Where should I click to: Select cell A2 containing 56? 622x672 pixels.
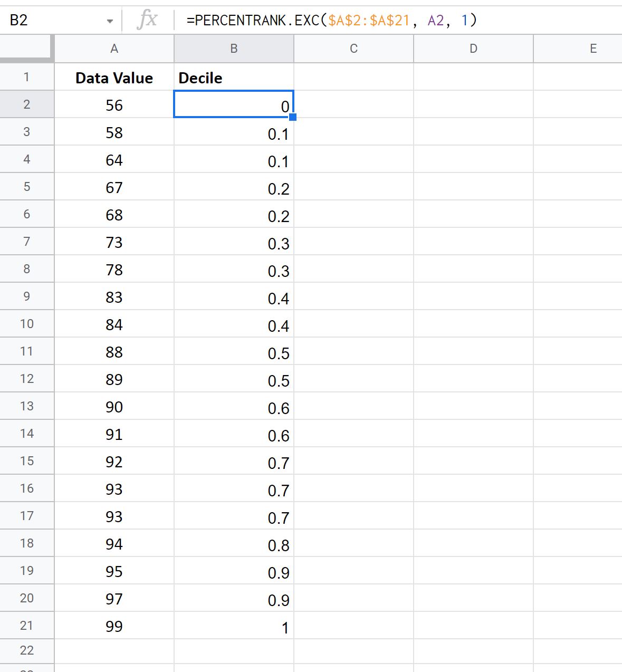point(114,104)
